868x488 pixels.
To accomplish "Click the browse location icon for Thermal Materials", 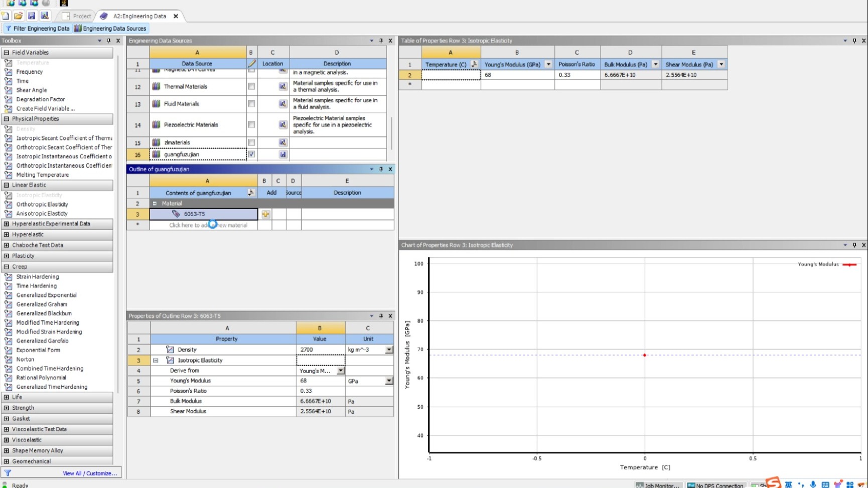I will [282, 86].
